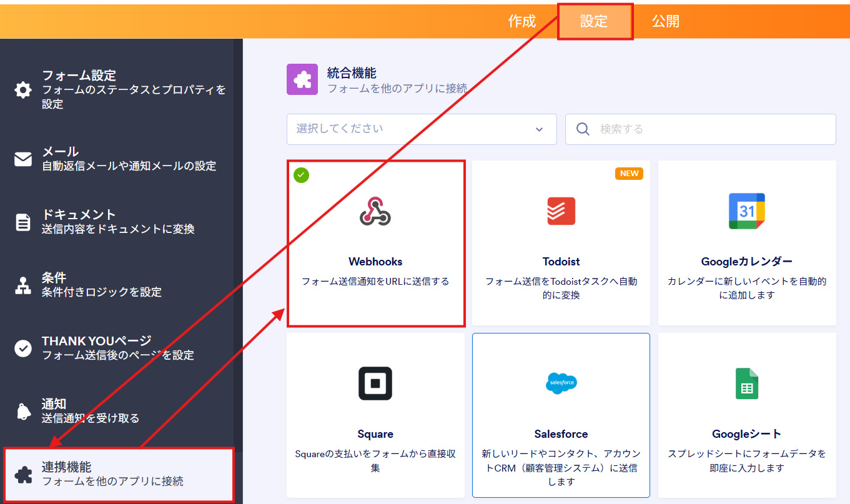
Task: Click the 通知 bell icon
Action: 23,411
